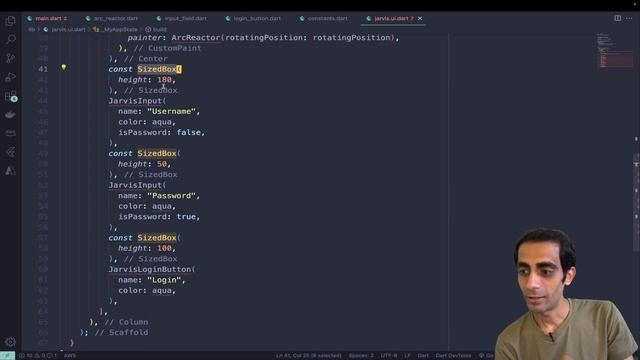Open errors and warnings in status bar
Viewport: 640px width, 360px height.
point(38,356)
